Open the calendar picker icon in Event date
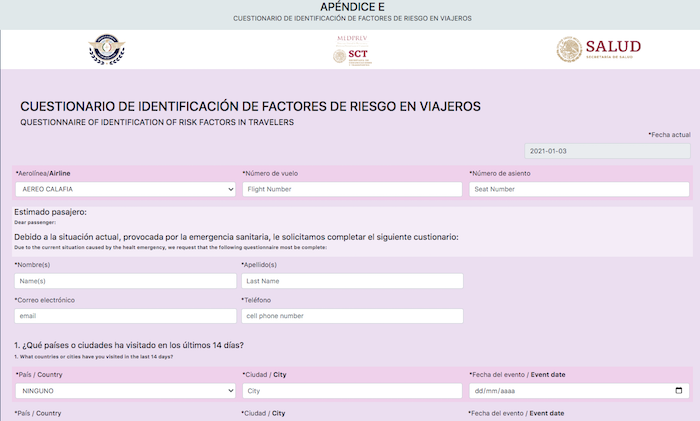This screenshot has width=700, height=421. point(679,391)
